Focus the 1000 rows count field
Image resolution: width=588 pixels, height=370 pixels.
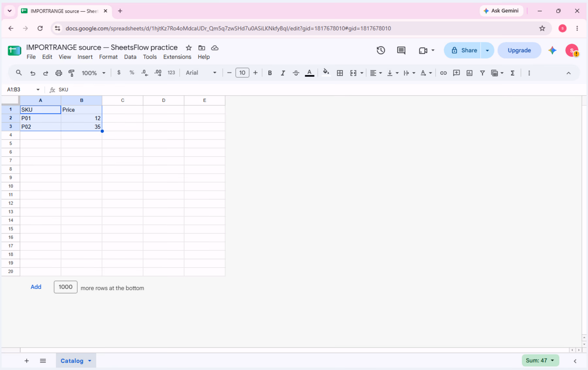pyautogui.click(x=66, y=287)
